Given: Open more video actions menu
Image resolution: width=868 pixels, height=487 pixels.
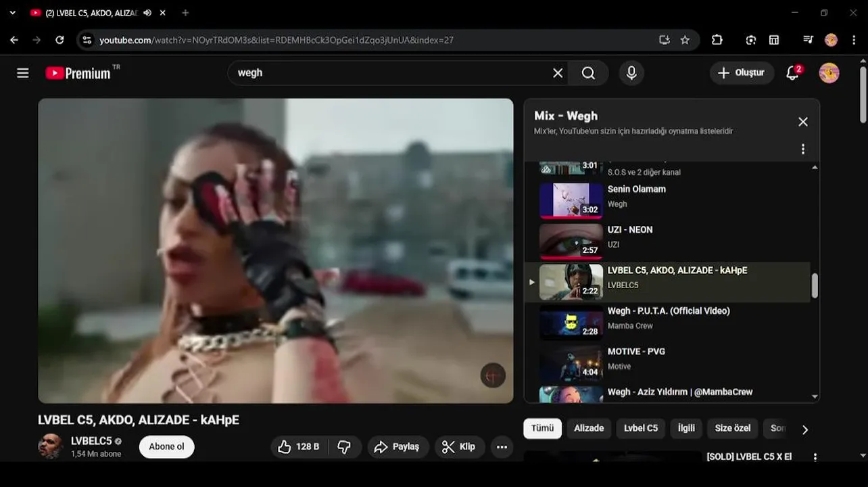Looking at the screenshot, I should (502, 446).
